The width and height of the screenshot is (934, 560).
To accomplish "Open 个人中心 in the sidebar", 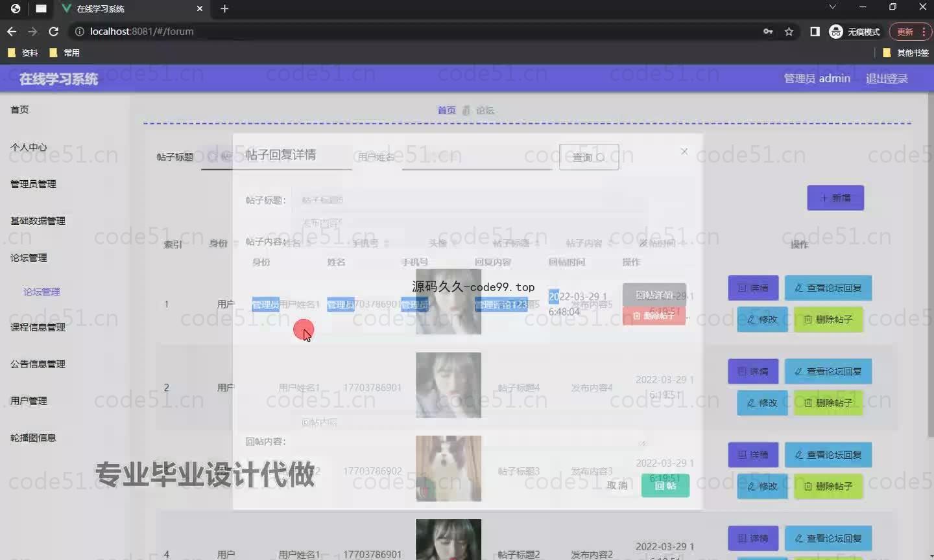I will [29, 147].
